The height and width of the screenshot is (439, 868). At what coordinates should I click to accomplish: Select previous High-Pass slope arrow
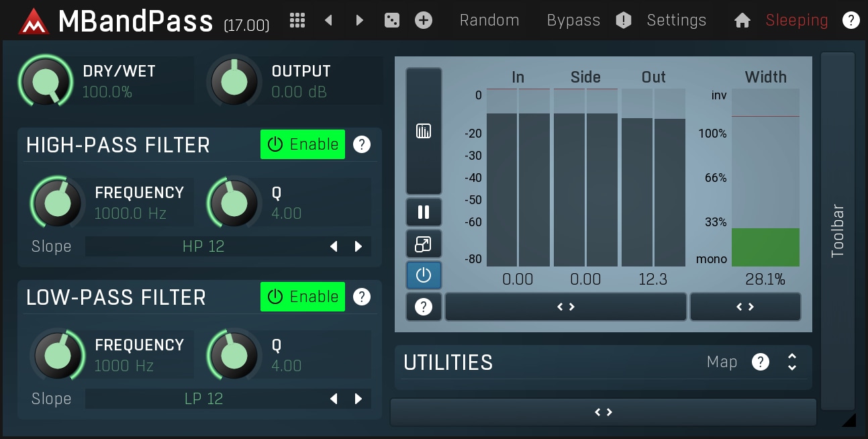pos(334,246)
